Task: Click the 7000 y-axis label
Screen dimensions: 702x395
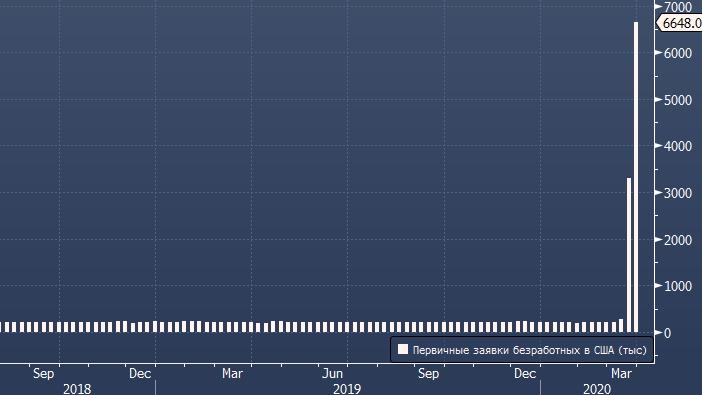Action: coord(678,7)
